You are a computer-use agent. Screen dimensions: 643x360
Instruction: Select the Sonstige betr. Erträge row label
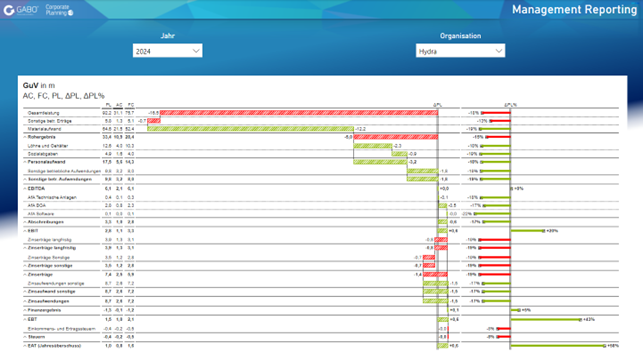50,121
